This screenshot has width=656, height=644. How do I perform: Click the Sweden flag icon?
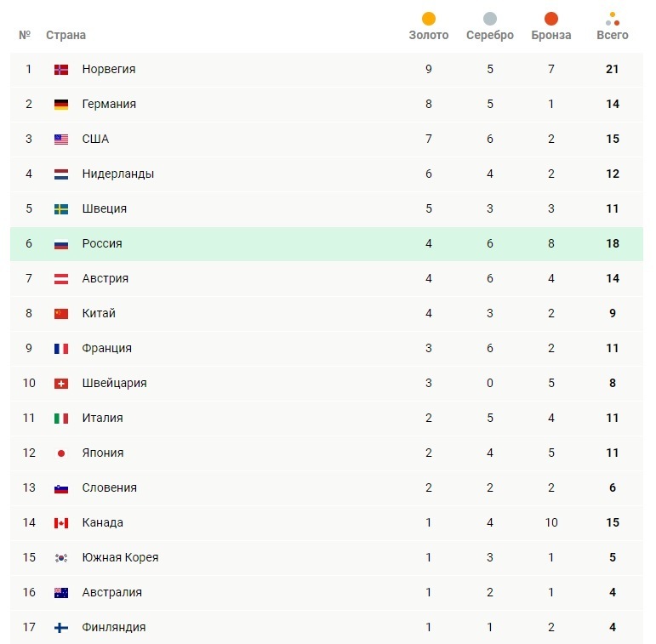(61, 209)
